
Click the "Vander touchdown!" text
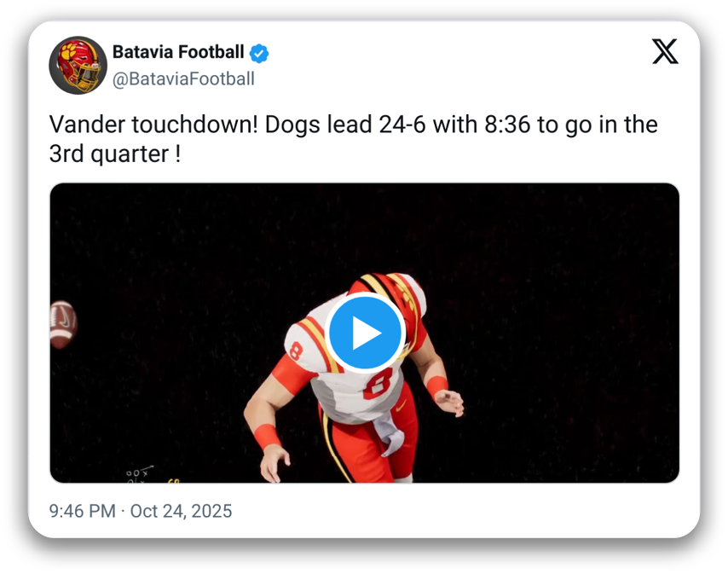(x=153, y=125)
